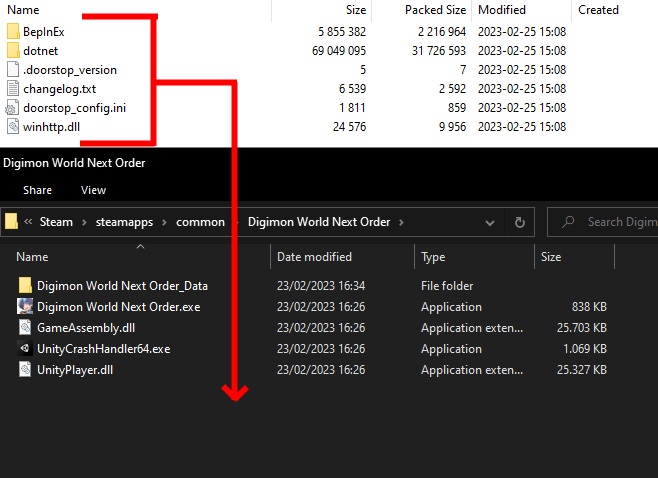The width and height of the screenshot is (658, 478).
Task: Open the View ribbon tab
Action: (93, 190)
